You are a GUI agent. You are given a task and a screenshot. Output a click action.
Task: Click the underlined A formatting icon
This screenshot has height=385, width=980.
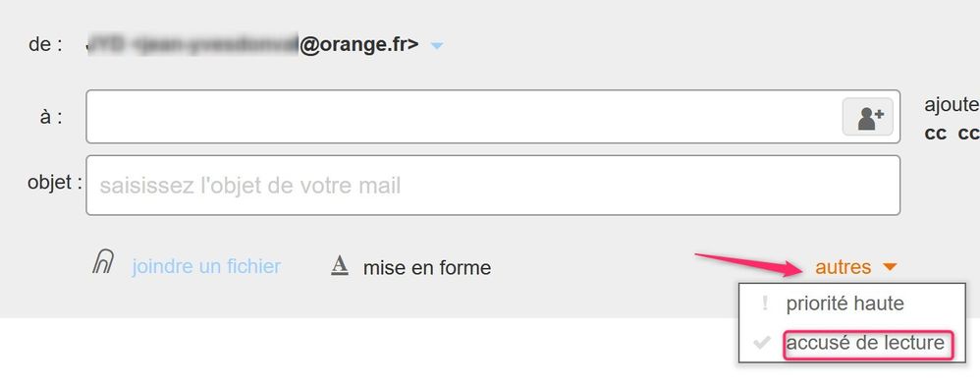click(340, 266)
